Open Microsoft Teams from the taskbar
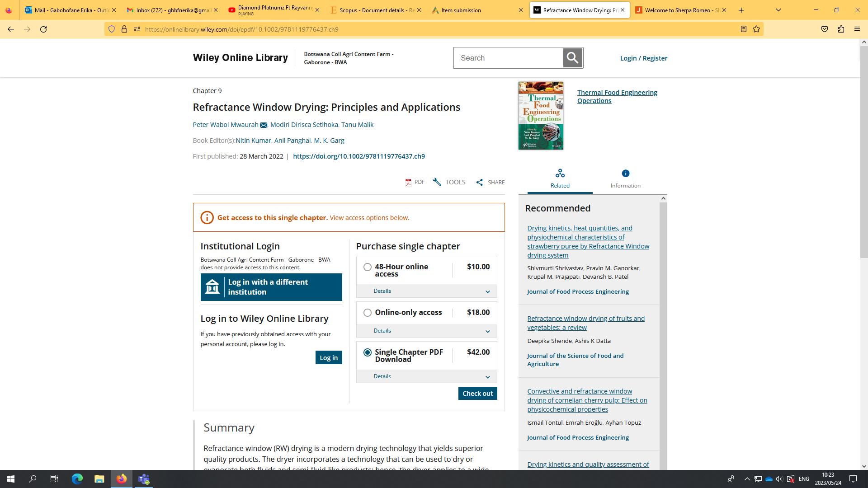868x488 pixels. 144,479
